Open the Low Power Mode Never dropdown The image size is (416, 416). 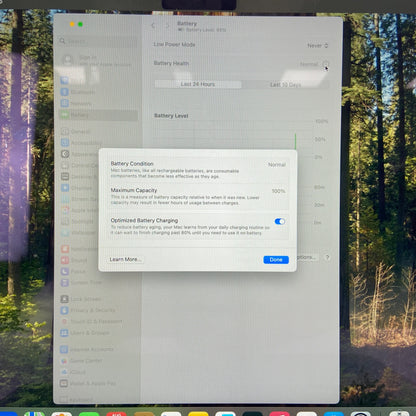point(318,45)
